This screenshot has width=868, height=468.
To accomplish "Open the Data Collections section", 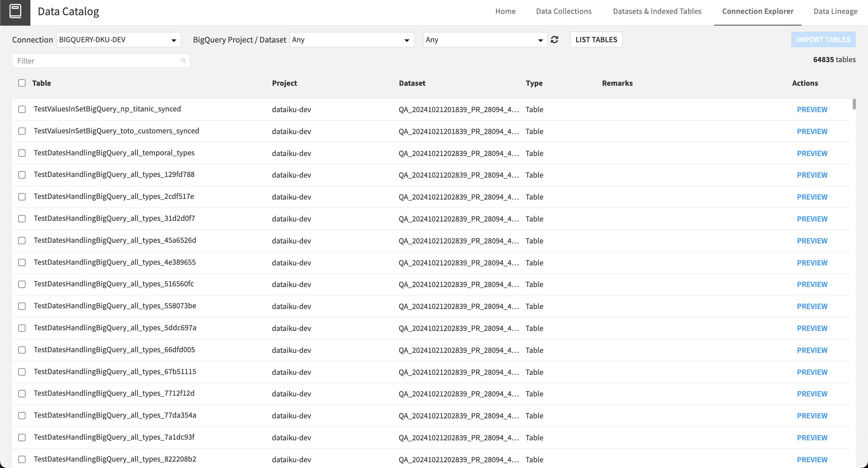I will (564, 11).
